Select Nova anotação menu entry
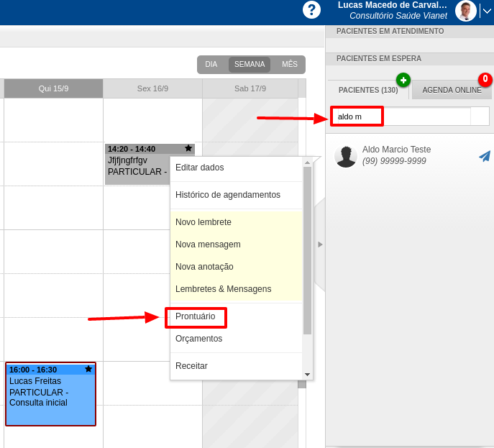 click(237, 267)
